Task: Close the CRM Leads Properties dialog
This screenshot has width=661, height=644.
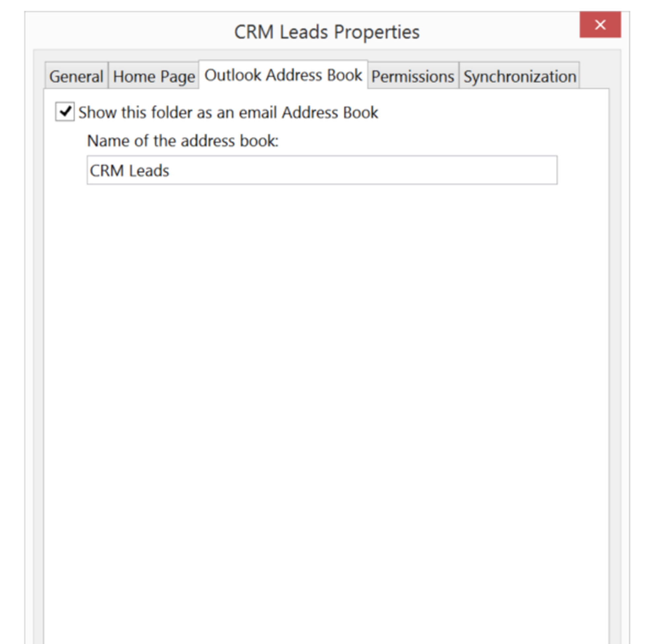Action: click(600, 25)
